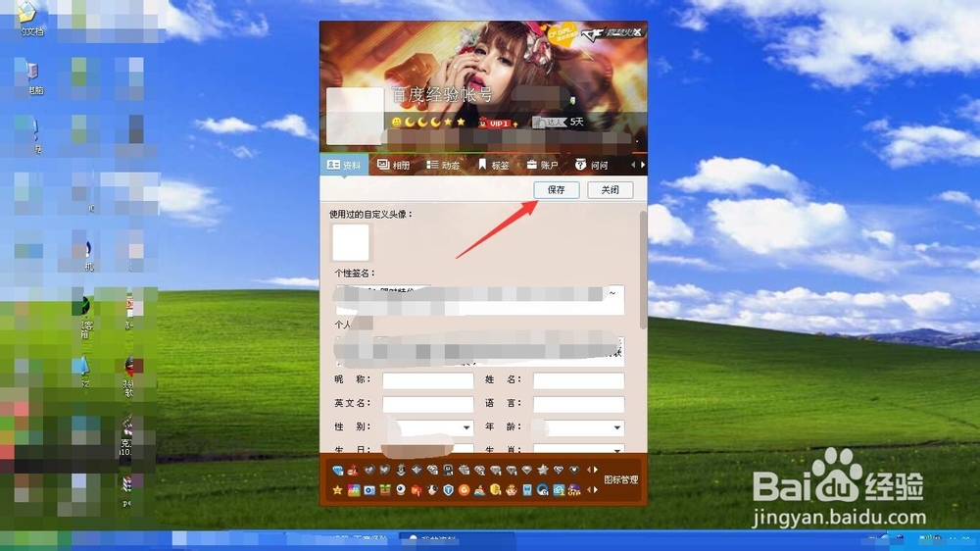Click the 关闭 button
Screen dimensions: 980x551
[x=610, y=189]
